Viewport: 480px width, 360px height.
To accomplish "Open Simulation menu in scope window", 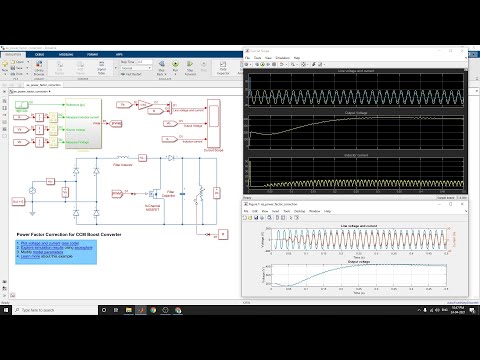I will [283, 58].
